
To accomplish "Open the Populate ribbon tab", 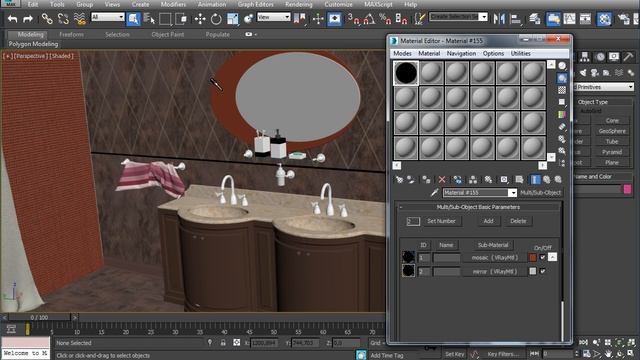I will 218,35.
